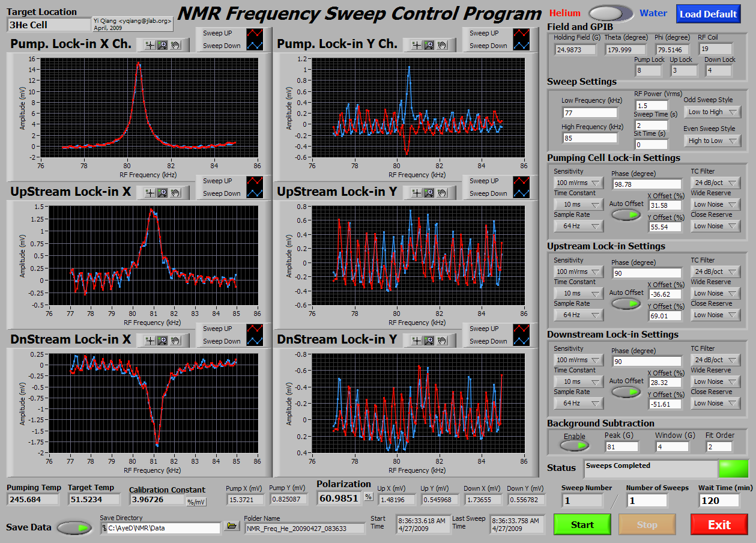Toggle the Helium/Water target switch
This screenshot has width=756, height=543.
(x=611, y=13)
